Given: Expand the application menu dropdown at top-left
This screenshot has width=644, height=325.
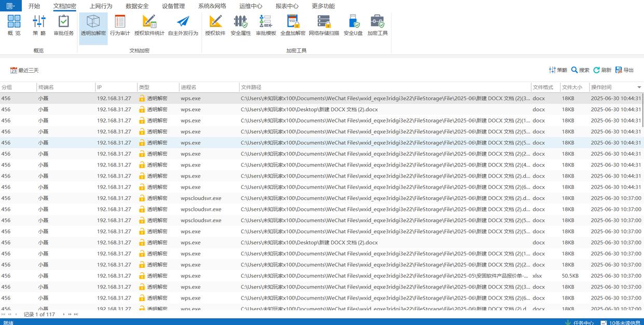Looking at the screenshot, I should [10, 6].
